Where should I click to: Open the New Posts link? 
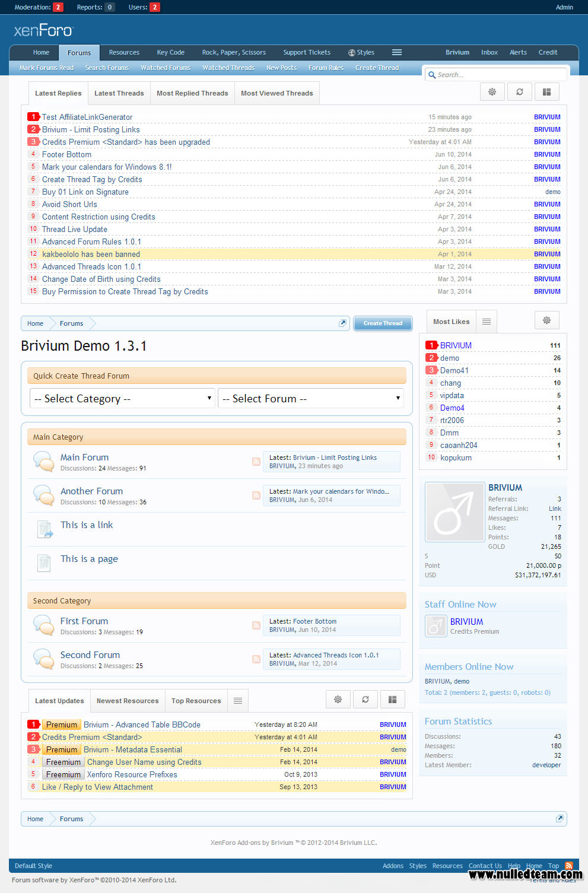pos(281,68)
